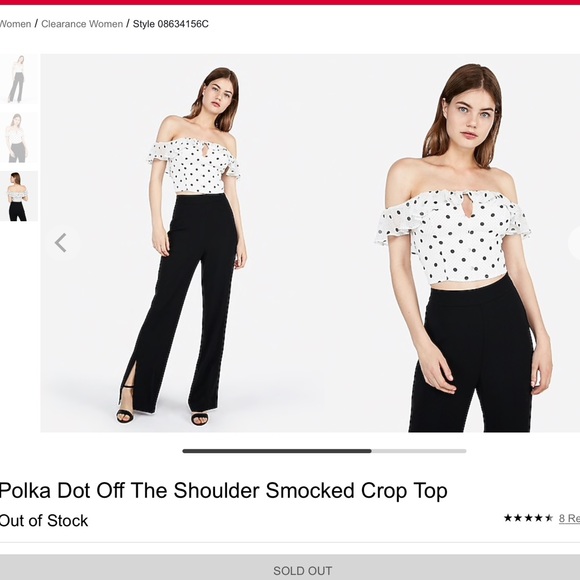Click the Out of Stock label
The height and width of the screenshot is (580, 580).
tap(44, 521)
